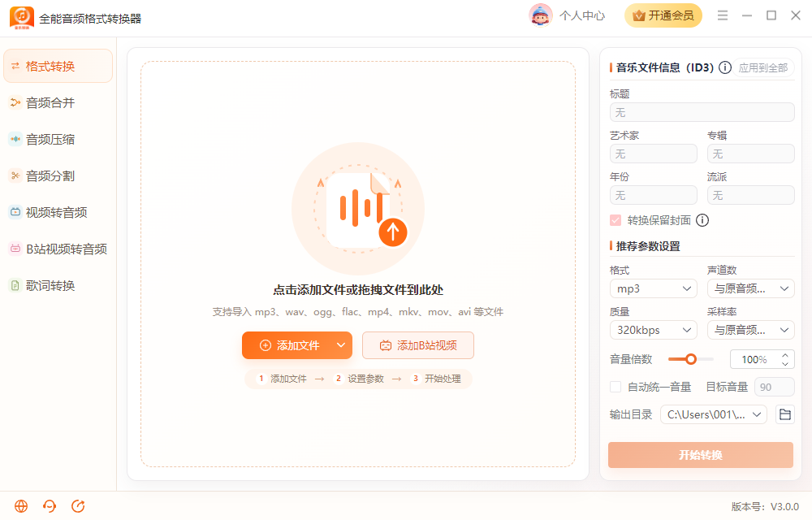The height and width of the screenshot is (520, 812).
Task: Decrease 音量倍数 with down stepper arrow
Action: (x=785, y=363)
